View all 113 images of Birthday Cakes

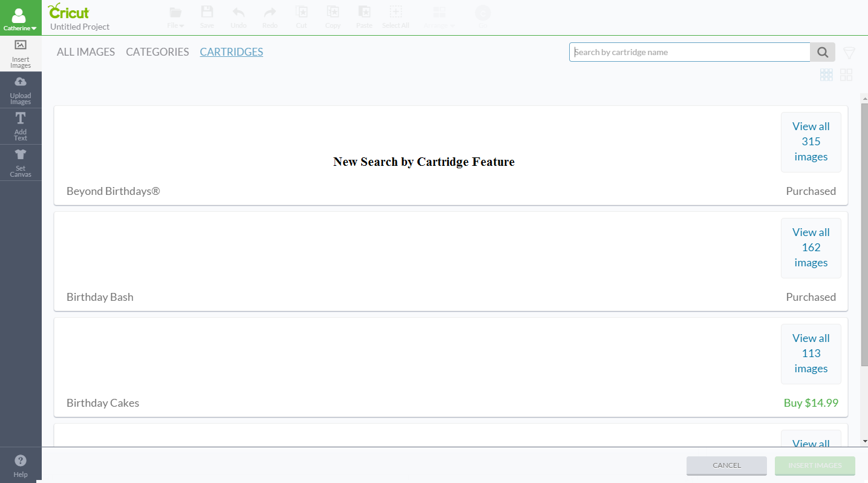811,353
